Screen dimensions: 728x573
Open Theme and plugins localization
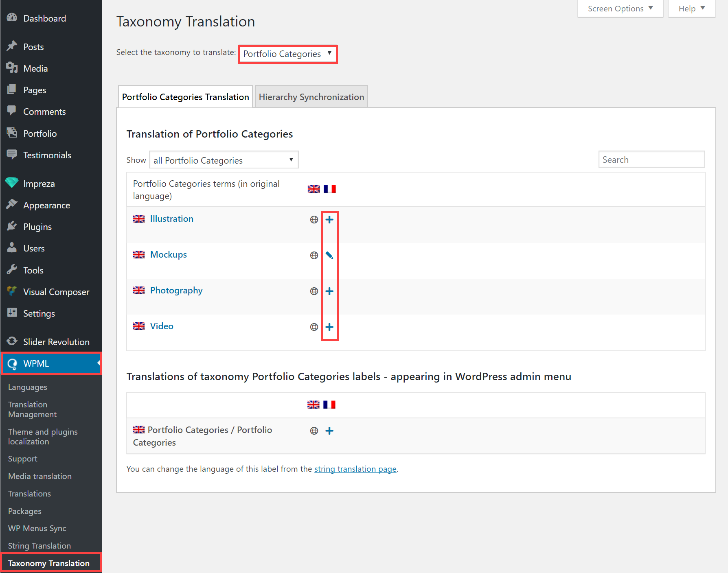tap(43, 437)
